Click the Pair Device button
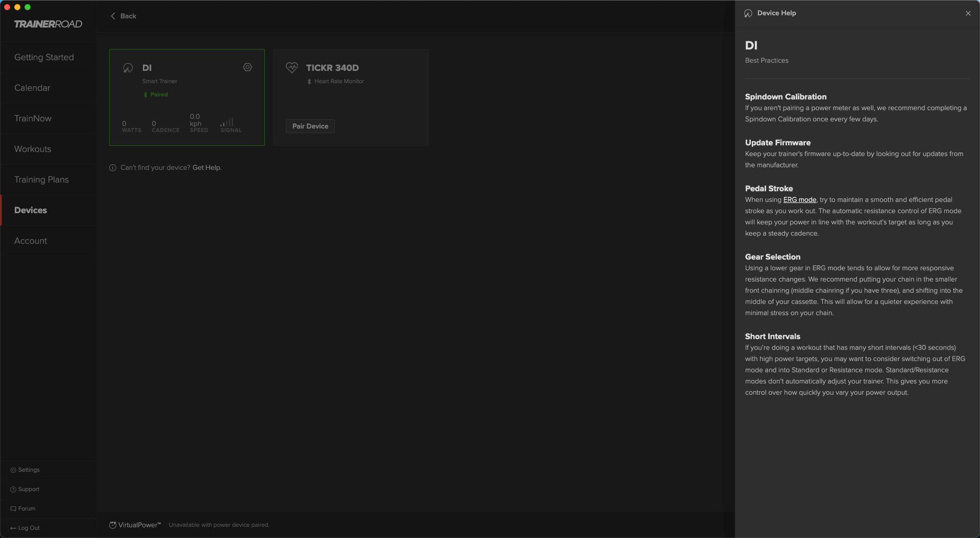The width and height of the screenshot is (980, 538). [x=310, y=126]
